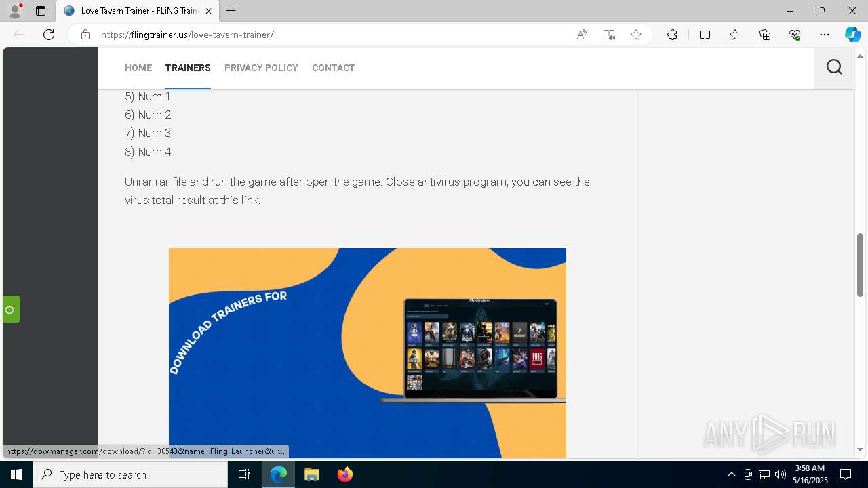This screenshot has width=868, height=488.
Task: Open the CONTACT page
Action: pyautogui.click(x=333, y=68)
